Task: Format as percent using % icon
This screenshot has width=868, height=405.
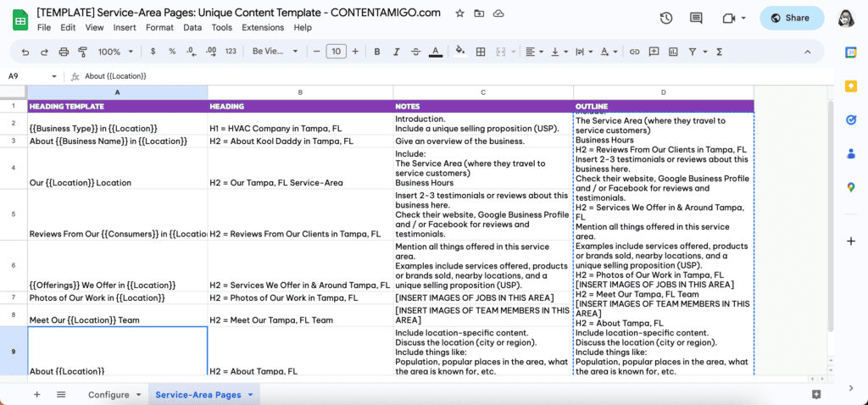Action: (172, 52)
